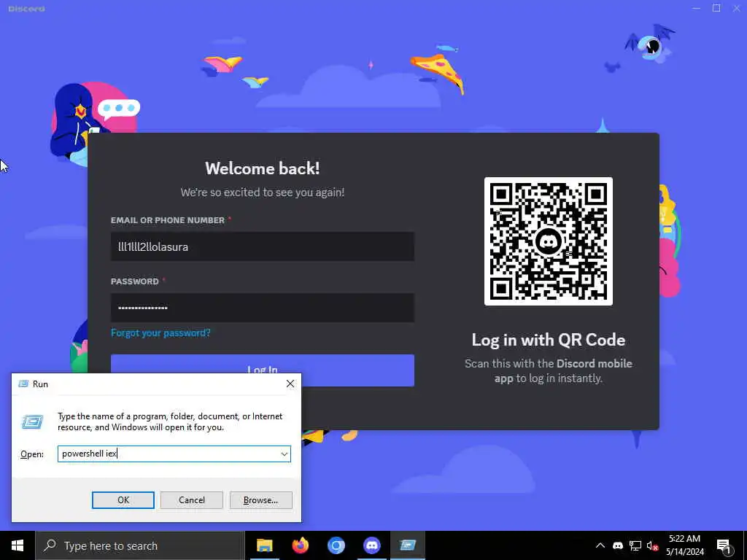Click the Discord login QR code
Viewport: 747px width, 560px height.
click(549, 241)
